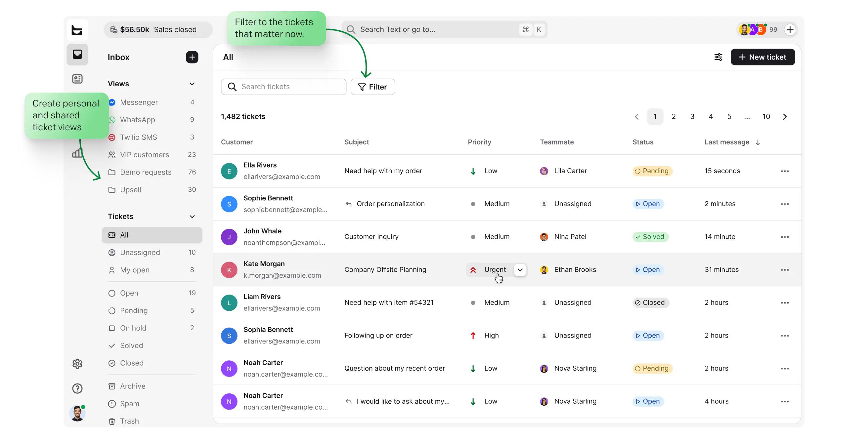
Task: Add new inbox with plus button
Action: click(x=192, y=57)
